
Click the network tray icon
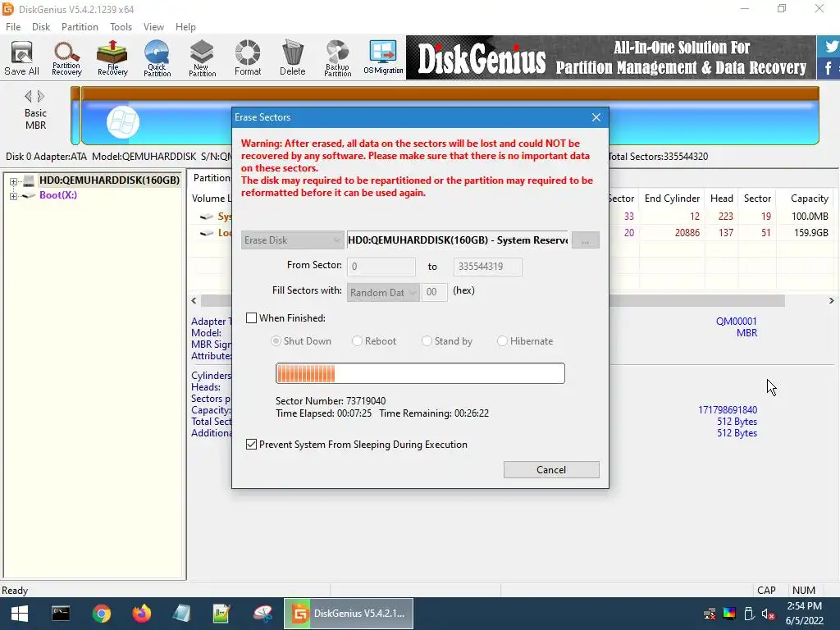coord(710,614)
